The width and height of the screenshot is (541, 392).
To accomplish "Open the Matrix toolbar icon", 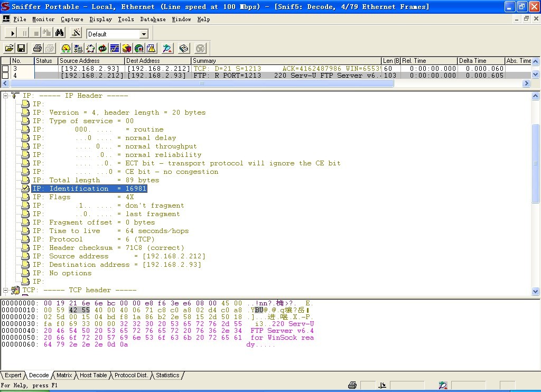I will [x=90, y=48].
